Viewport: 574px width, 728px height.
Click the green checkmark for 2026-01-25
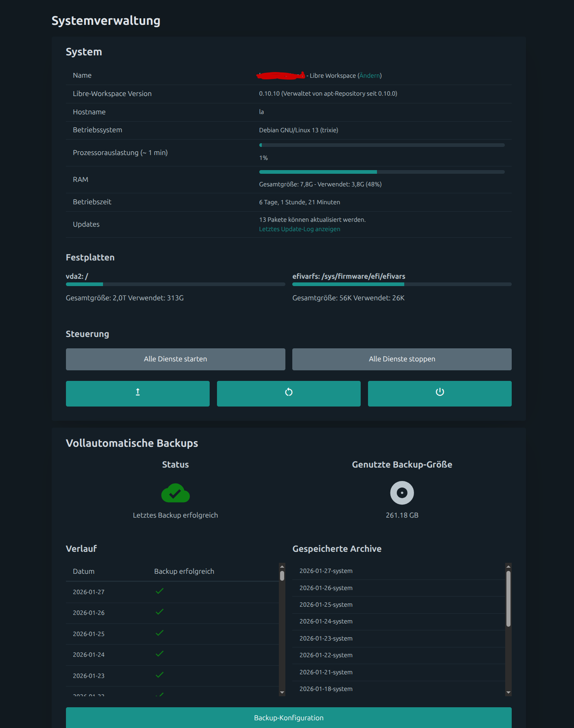pyautogui.click(x=160, y=633)
